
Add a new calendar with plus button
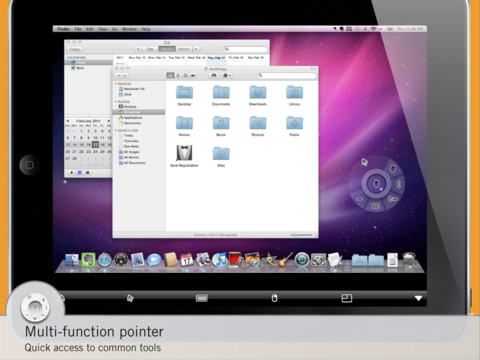pyautogui.click(x=72, y=172)
